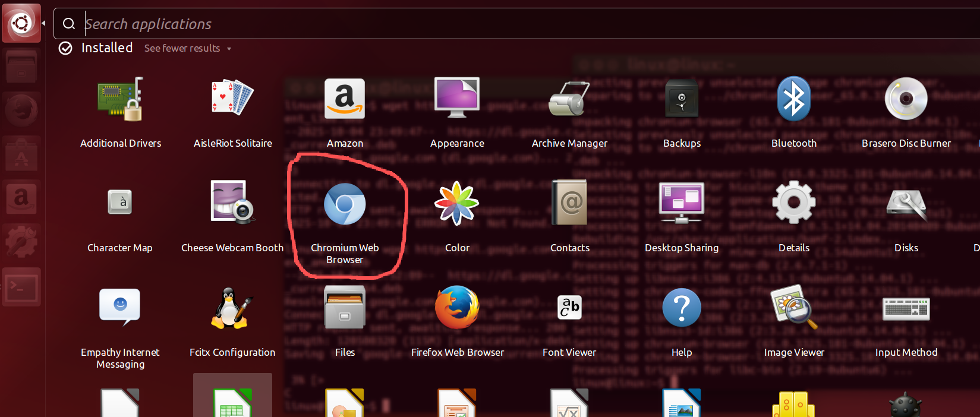Open Appearance settings

tap(457, 98)
